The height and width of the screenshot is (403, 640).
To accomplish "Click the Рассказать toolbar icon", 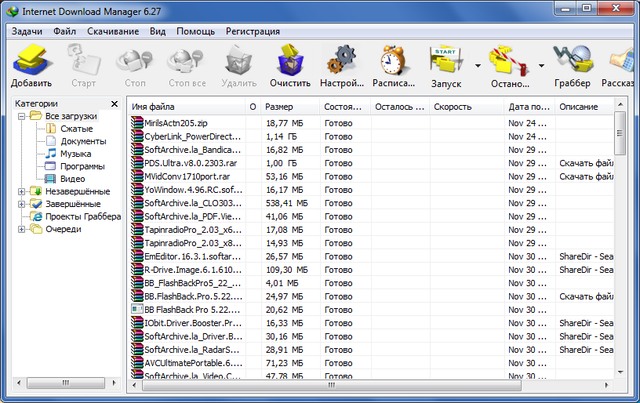I will (x=622, y=64).
